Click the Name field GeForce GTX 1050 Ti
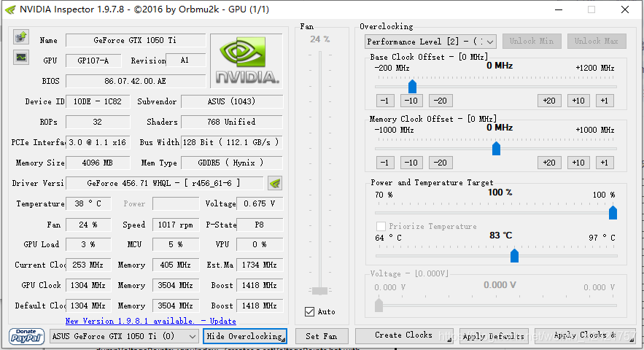644x350 pixels. 136,40
